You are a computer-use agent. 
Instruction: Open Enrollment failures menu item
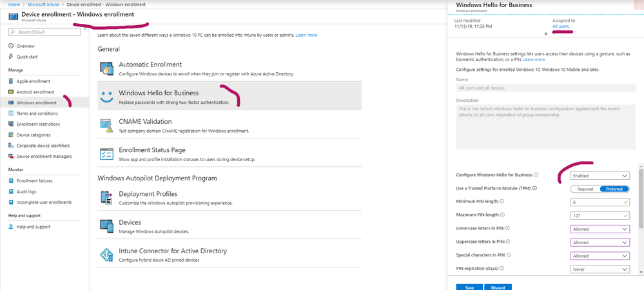[35, 180]
